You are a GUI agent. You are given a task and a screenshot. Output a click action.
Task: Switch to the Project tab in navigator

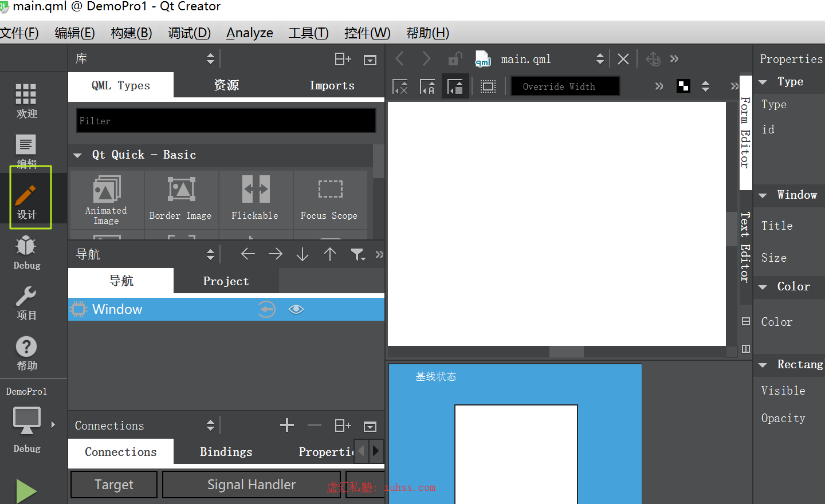(x=226, y=281)
